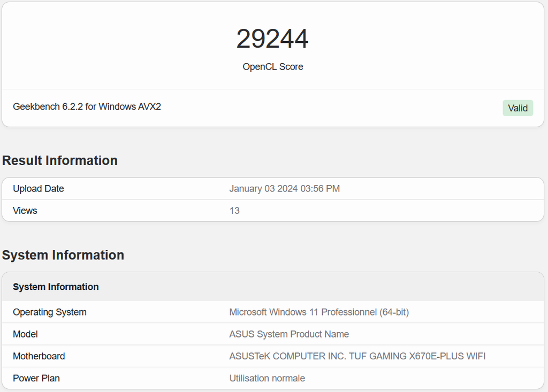Select the System Information section heading
This screenshot has height=392, width=548.
pyautogui.click(x=63, y=255)
